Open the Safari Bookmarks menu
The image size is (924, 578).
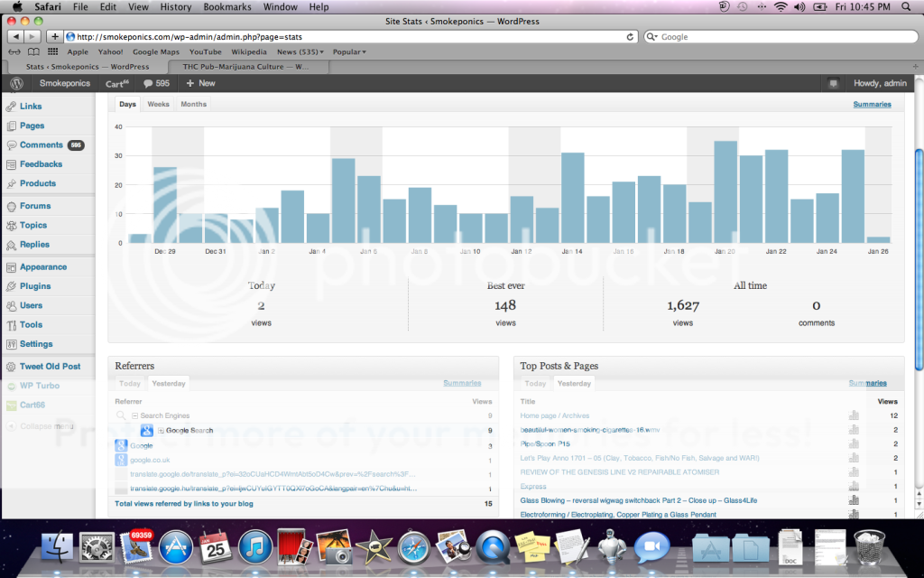coord(226,6)
